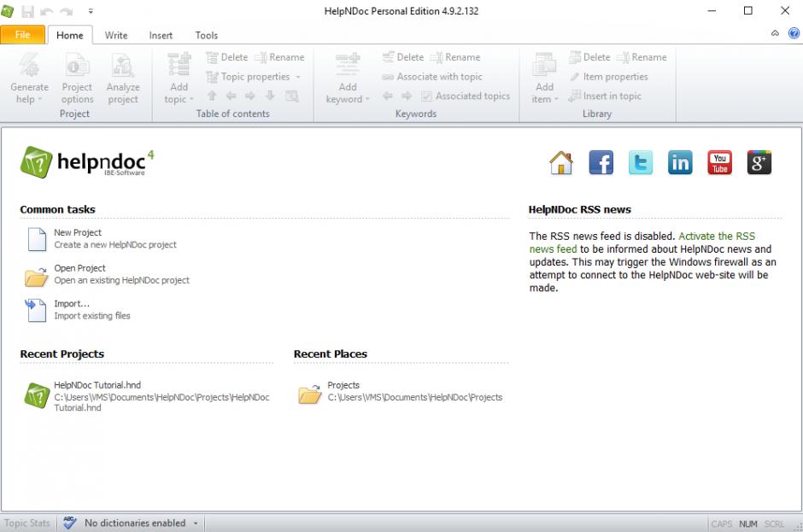Switch to the Write ribbon tab

tap(116, 35)
